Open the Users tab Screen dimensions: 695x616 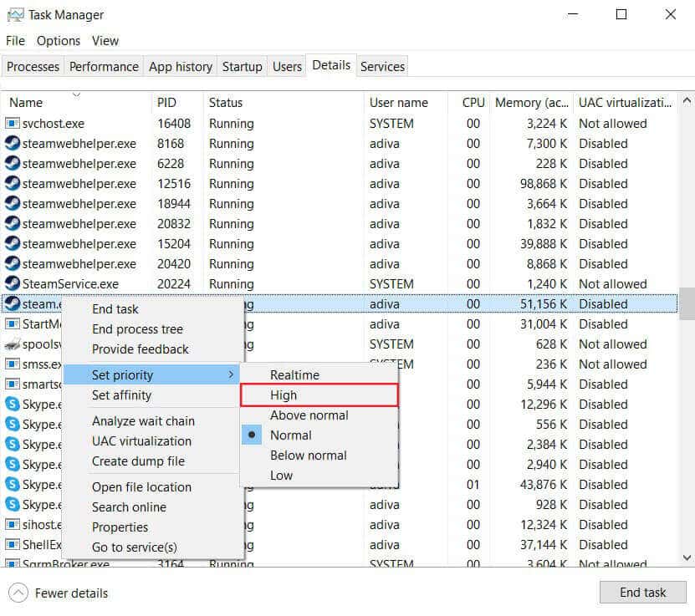point(287,66)
